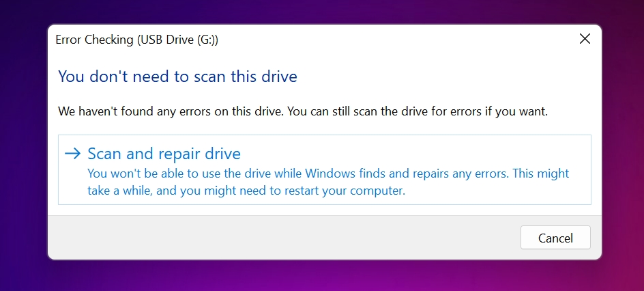Screen dimensions: 644x291
Task: Click the "You don't need to scan" heading
Action: coord(177,76)
